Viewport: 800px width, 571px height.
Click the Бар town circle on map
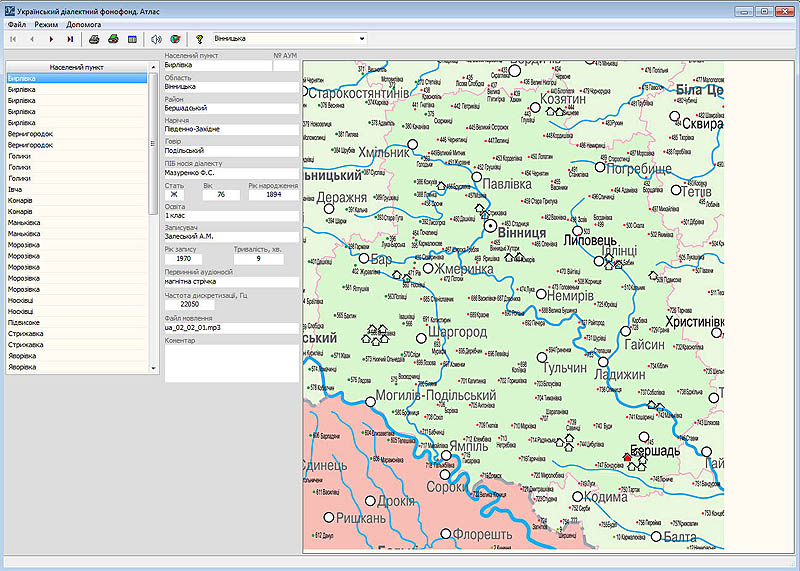coord(364,258)
